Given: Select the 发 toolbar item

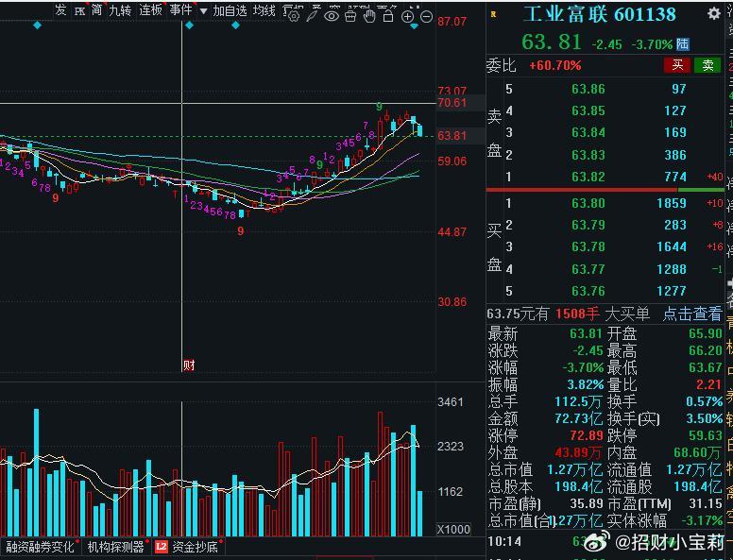Looking at the screenshot, I should click(60, 9).
